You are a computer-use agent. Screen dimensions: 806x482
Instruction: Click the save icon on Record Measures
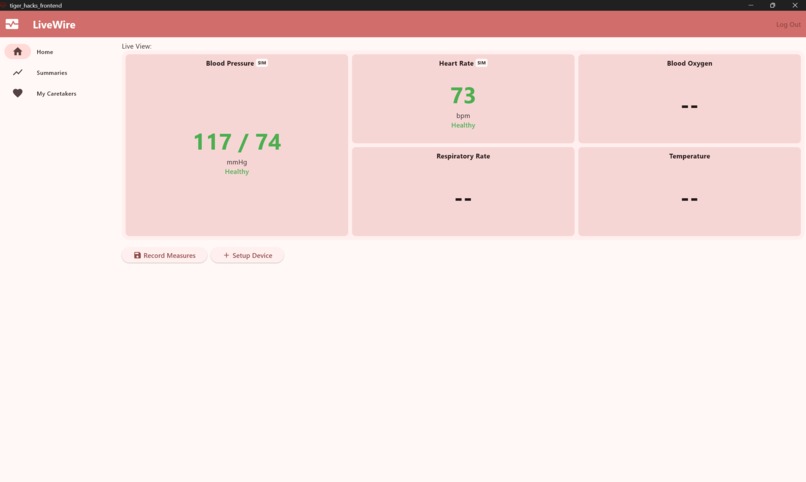pyautogui.click(x=137, y=255)
